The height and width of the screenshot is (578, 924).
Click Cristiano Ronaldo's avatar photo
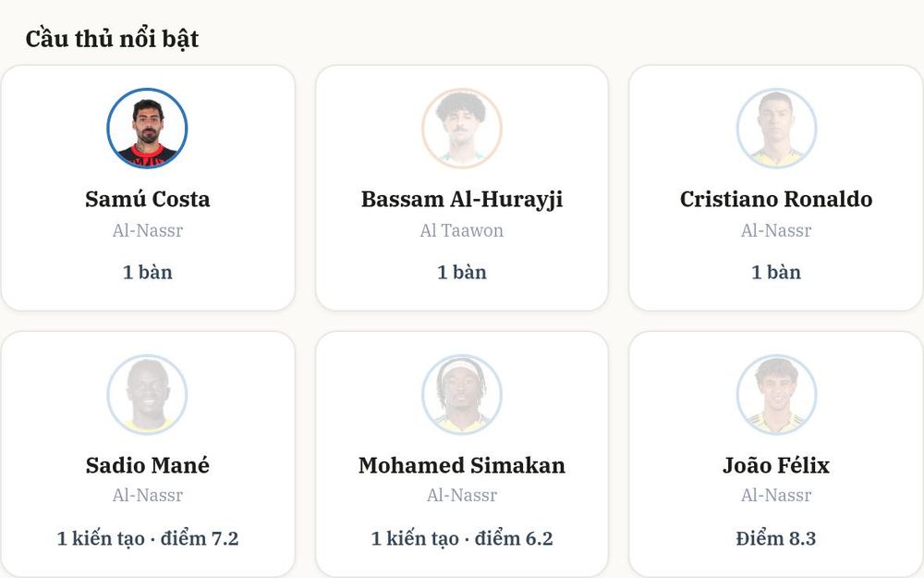776,128
